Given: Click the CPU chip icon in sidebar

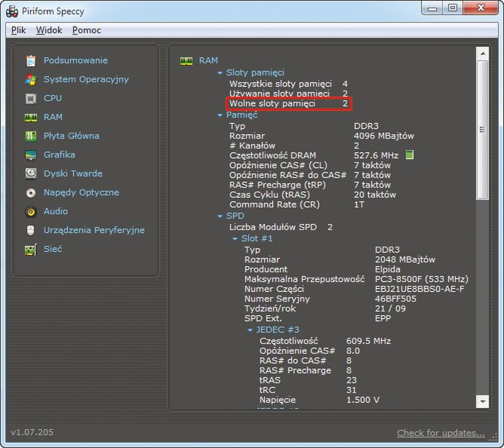Looking at the screenshot, I should click(x=31, y=98).
